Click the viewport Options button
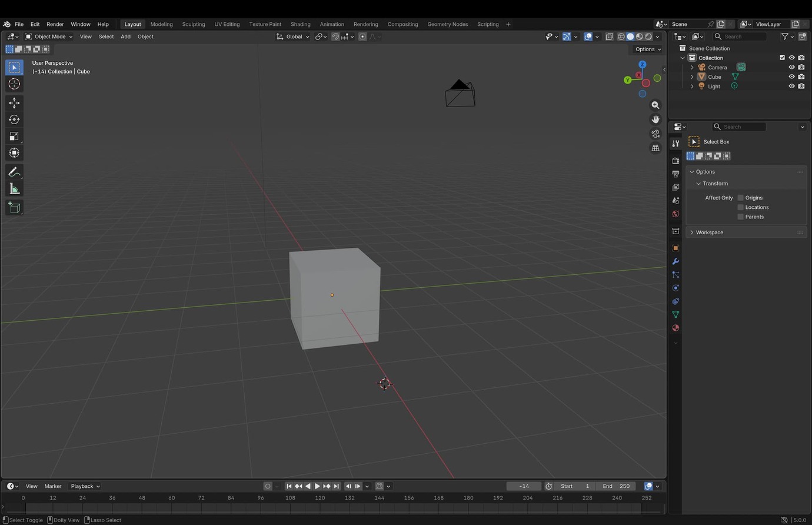812x525 pixels. [x=648, y=49]
